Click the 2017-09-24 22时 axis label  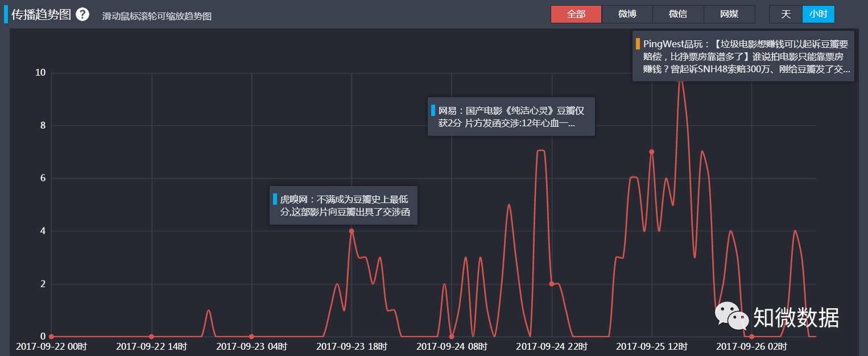(x=552, y=346)
